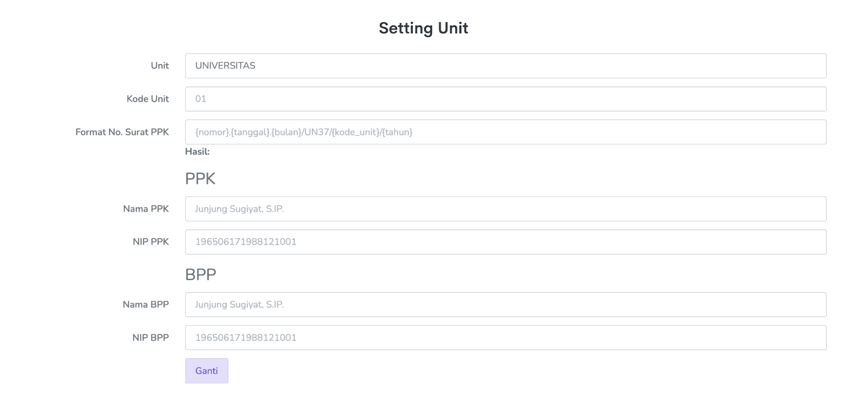The image size is (868, 401).
Task: Click the "Hasil:" result text
Action: point(197,152)
